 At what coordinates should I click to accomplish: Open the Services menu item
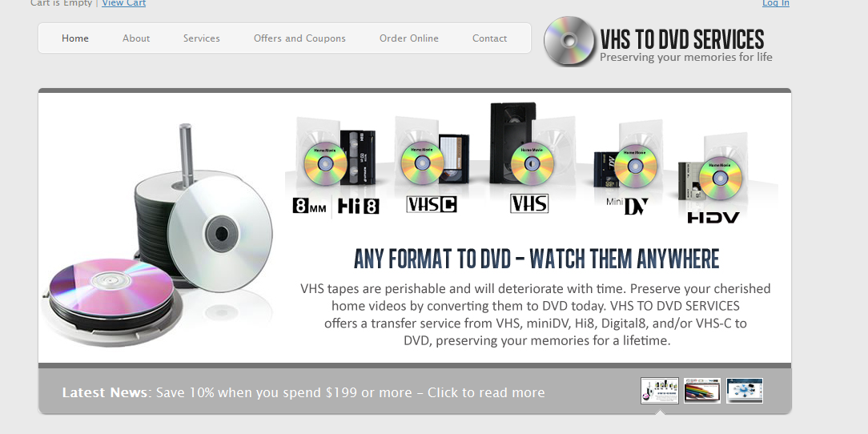pos(202,38)
